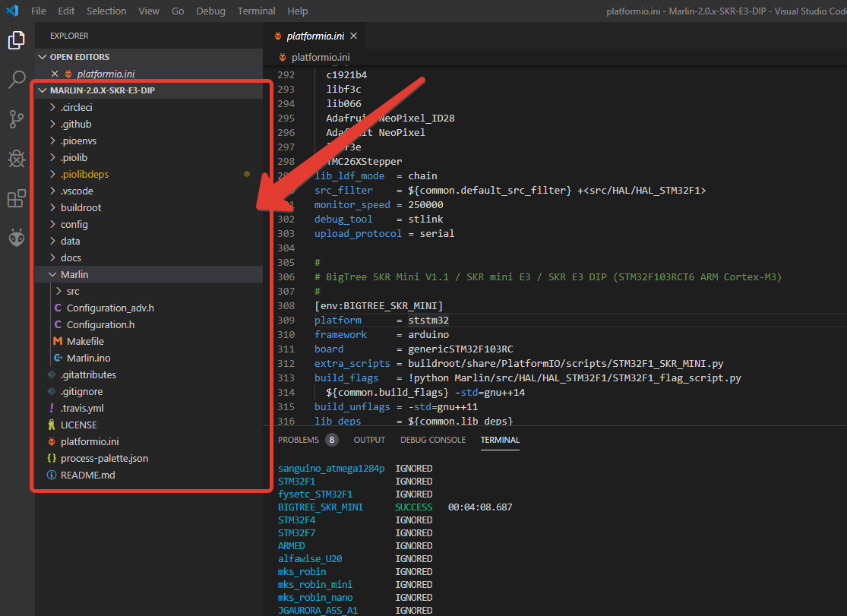The height and width of the screenshot is (616, 847).
Task: Expand the src folder
Action: coord(72,291)
